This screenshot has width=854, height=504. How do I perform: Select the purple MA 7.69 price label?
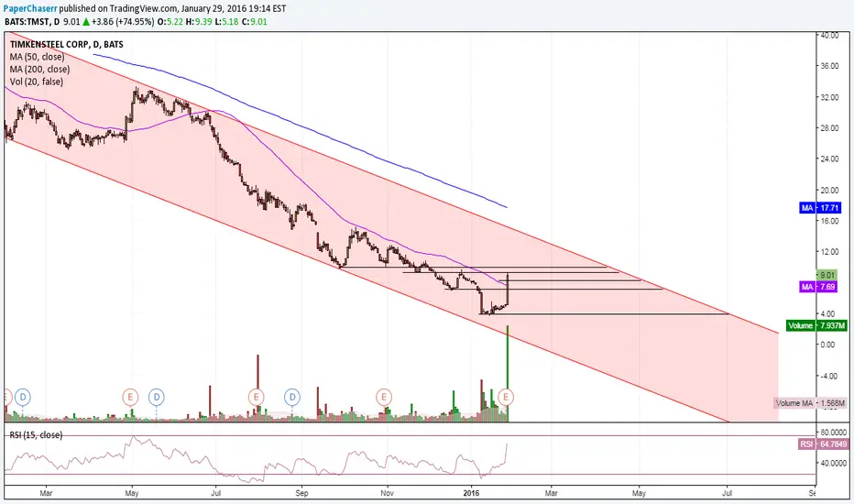(818, 287)
